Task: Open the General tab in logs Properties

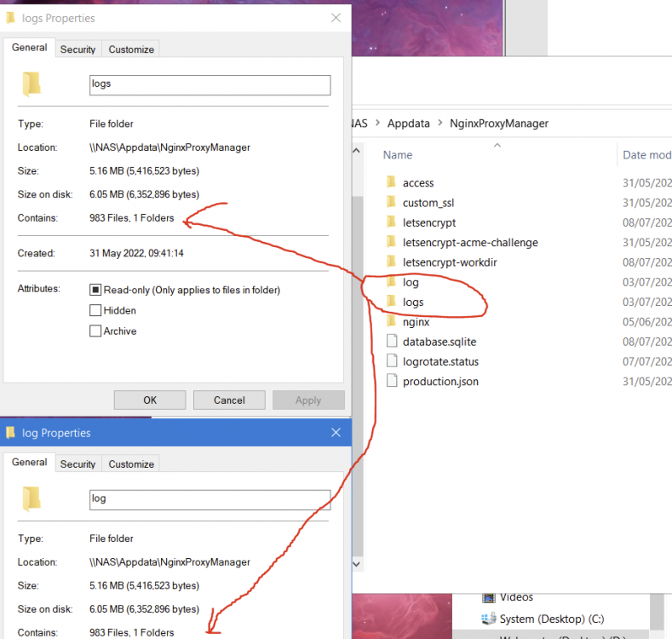Action: point(29,48)
